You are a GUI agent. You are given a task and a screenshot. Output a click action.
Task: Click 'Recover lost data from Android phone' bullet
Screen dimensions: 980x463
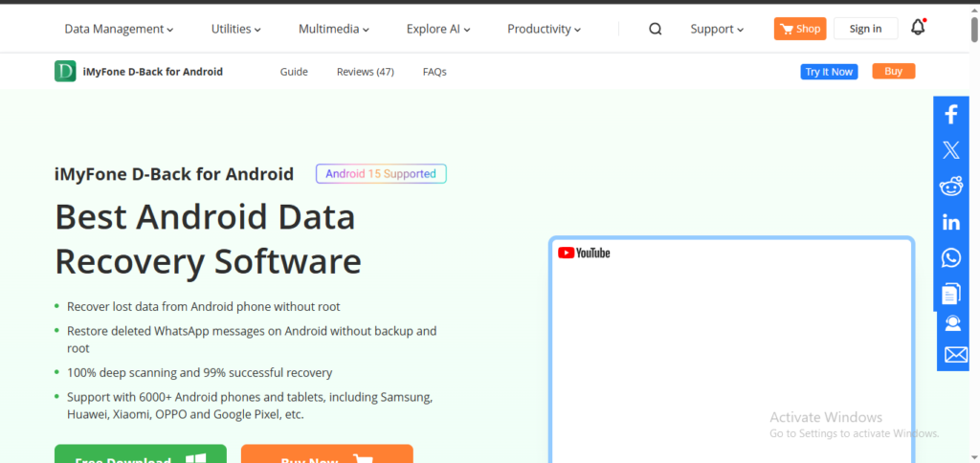[x=204, y=307]
